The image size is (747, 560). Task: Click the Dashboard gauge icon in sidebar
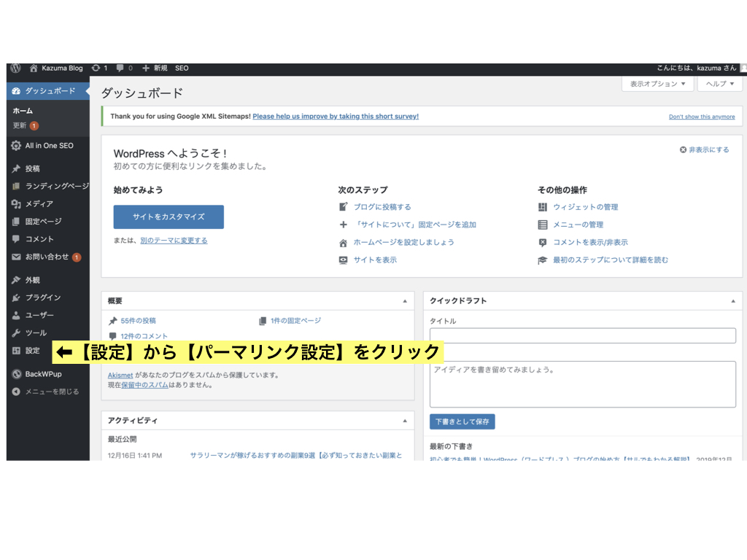16,91
